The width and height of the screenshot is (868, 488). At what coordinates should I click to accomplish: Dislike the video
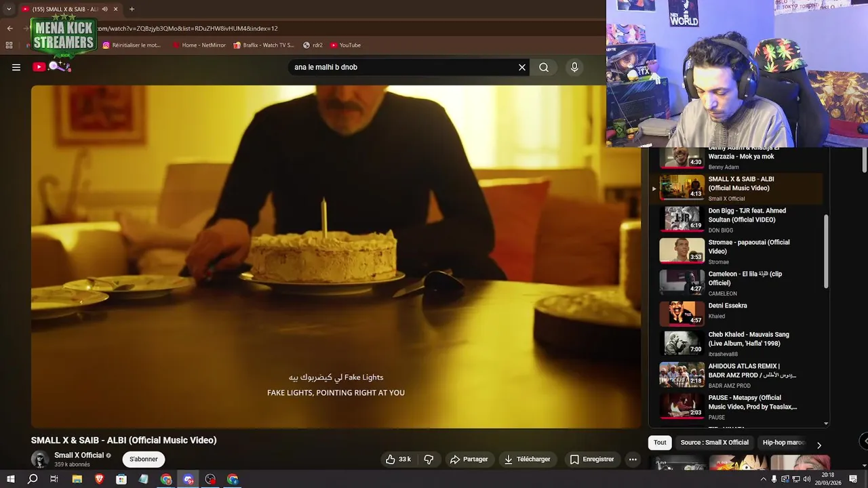[x=429, y=459]
